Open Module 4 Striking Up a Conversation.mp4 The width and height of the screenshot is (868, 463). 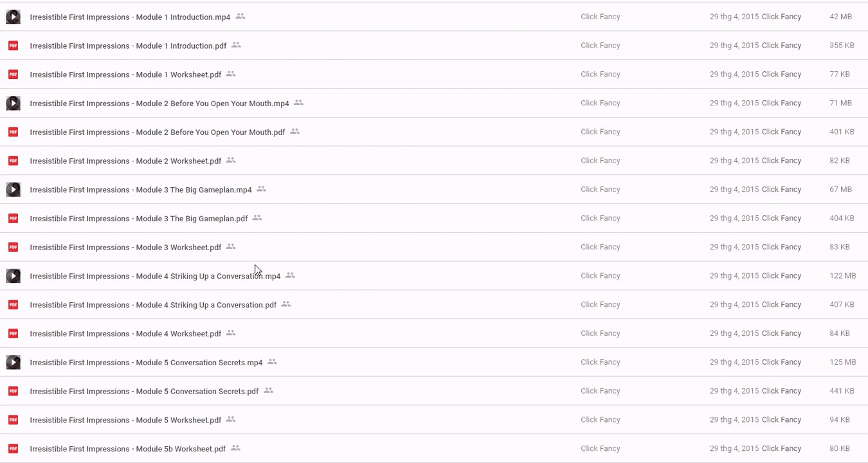[x=155, y=277]
